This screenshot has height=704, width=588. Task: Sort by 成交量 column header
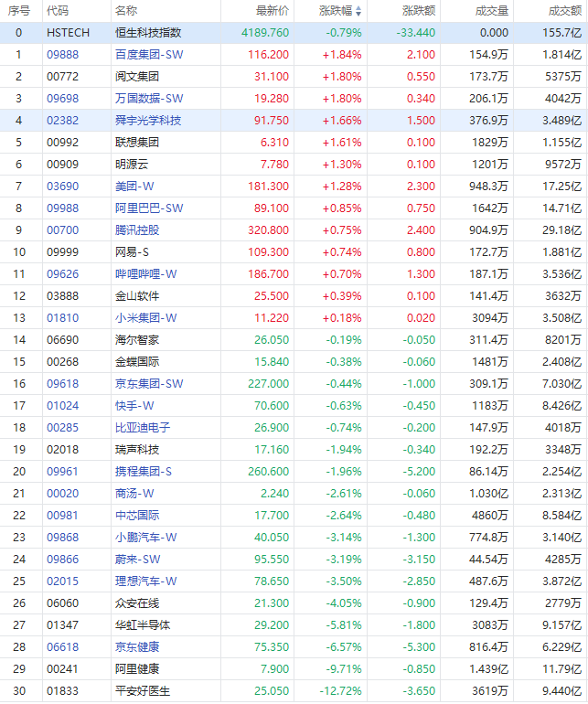[492, 11]
